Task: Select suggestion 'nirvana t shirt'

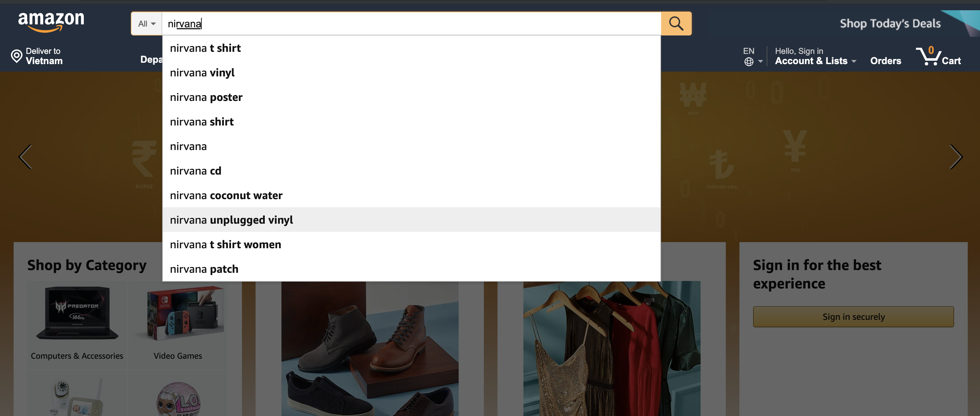Action: coord(411,48)
